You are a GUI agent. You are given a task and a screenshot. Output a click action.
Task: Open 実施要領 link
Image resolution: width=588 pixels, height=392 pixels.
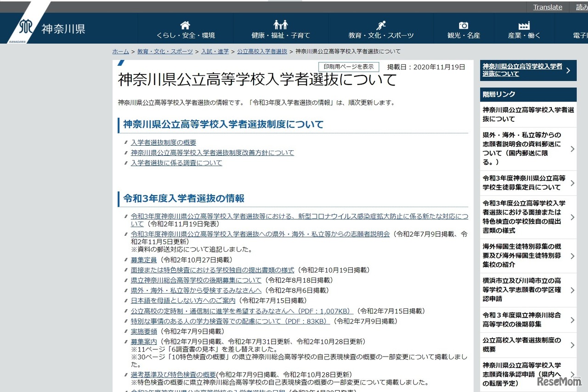(144, 331)
